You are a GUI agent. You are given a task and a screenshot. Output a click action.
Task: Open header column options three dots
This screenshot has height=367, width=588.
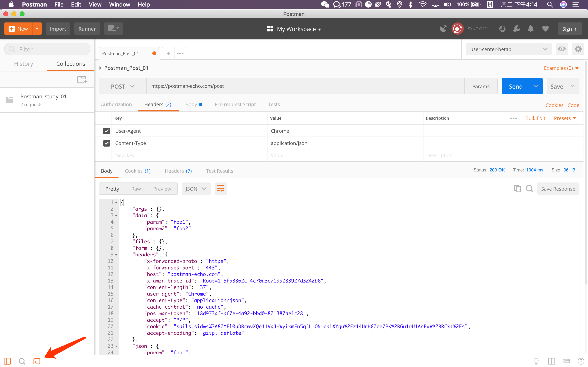pos(513,118)
